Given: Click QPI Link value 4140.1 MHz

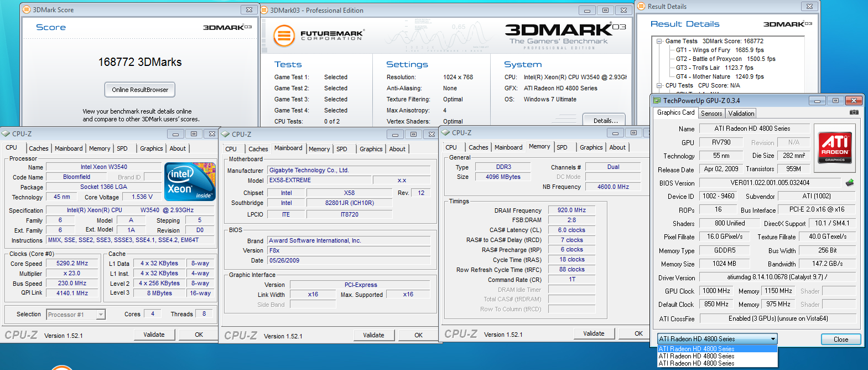Looking at the screenshot, I should coord(72,294).
